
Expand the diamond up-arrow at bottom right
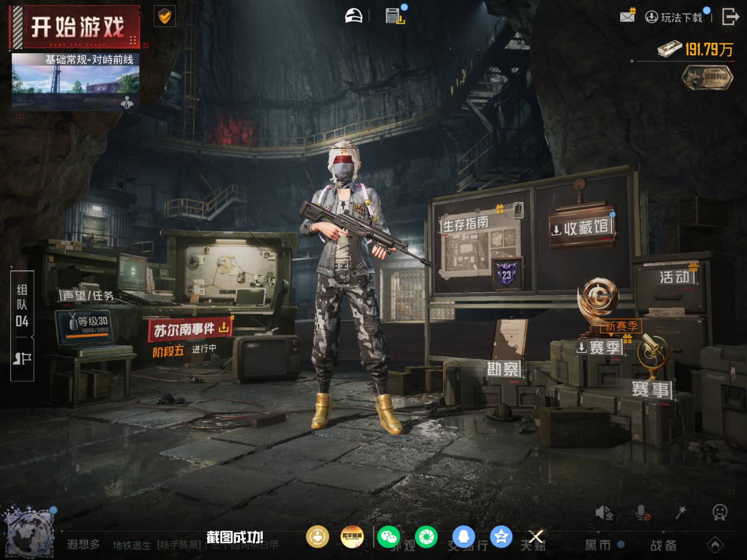(x=715, y=545)
